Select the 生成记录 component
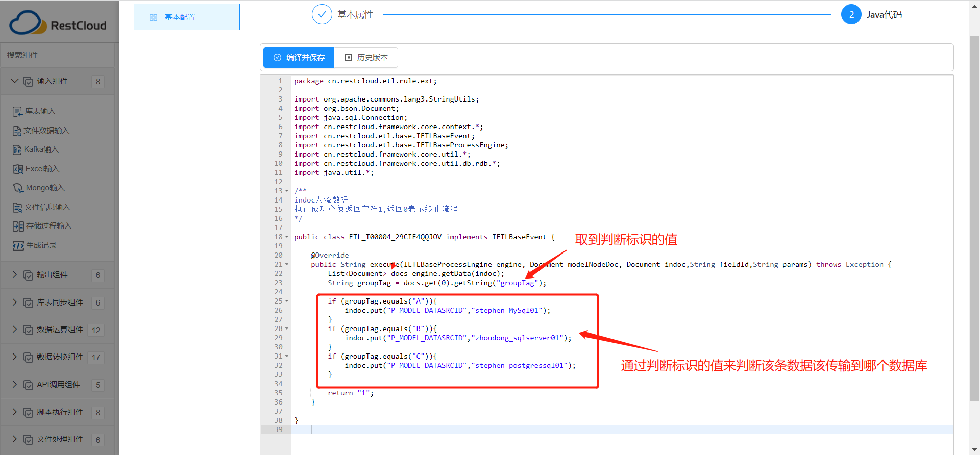 35,245
